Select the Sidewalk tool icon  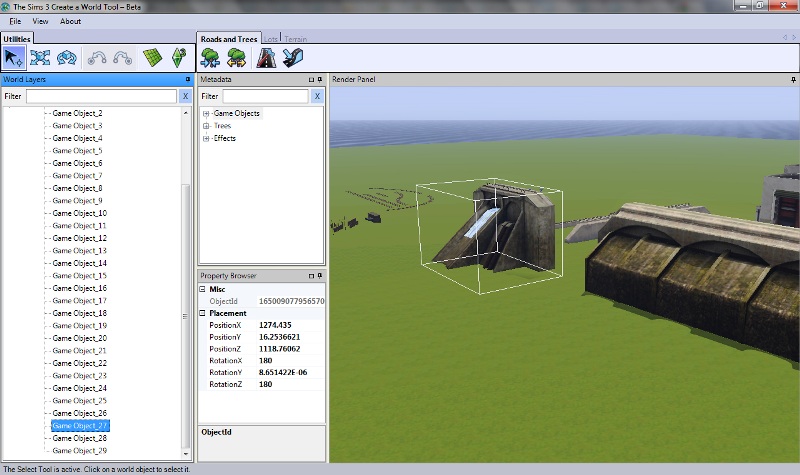(x=293, y=58)
